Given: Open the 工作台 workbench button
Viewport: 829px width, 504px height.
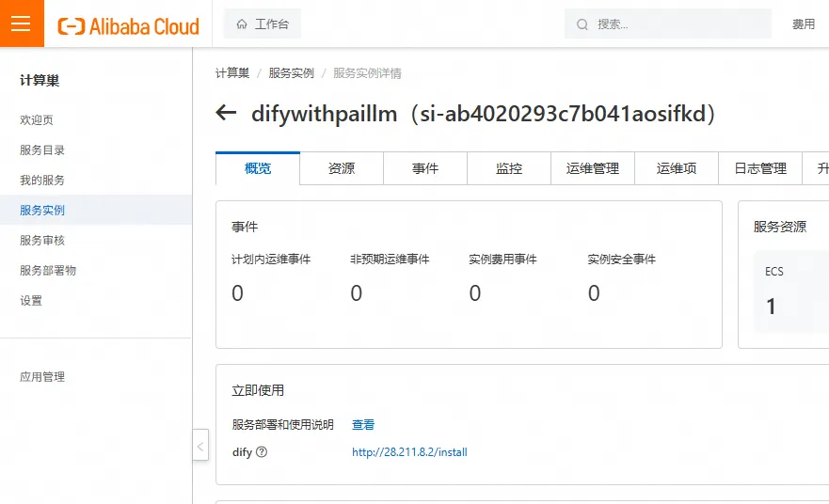Looking at the screenshot, I should tap(263, 24).
